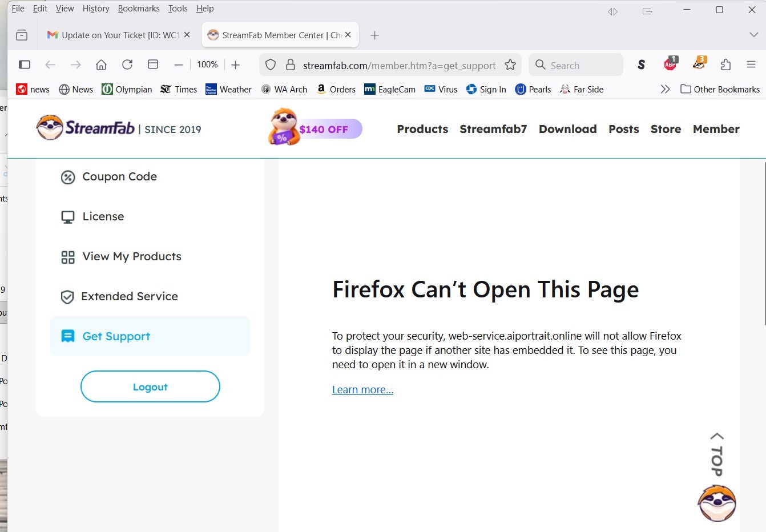The image size is (766, 532).
Task: Go to the browser home page
Action: pos(101,65)
